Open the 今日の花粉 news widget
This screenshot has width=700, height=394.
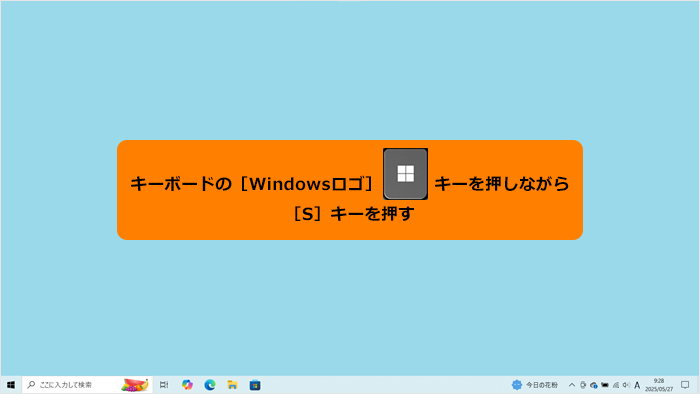click(535, 385)
